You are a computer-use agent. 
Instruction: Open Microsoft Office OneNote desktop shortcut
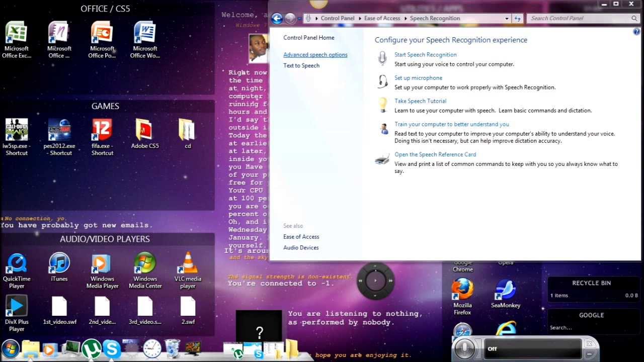[59, 40]
